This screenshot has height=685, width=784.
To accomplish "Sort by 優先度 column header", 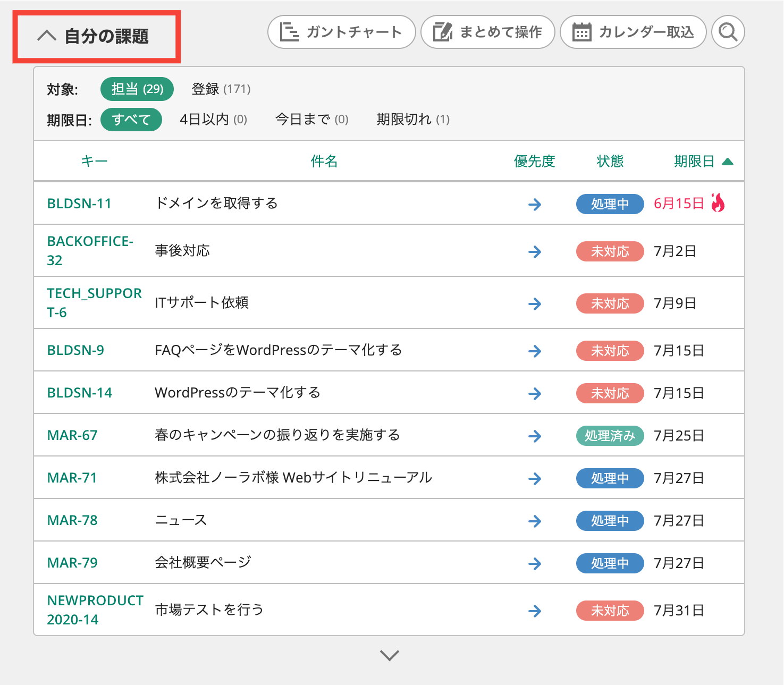I will click(534, 161).
